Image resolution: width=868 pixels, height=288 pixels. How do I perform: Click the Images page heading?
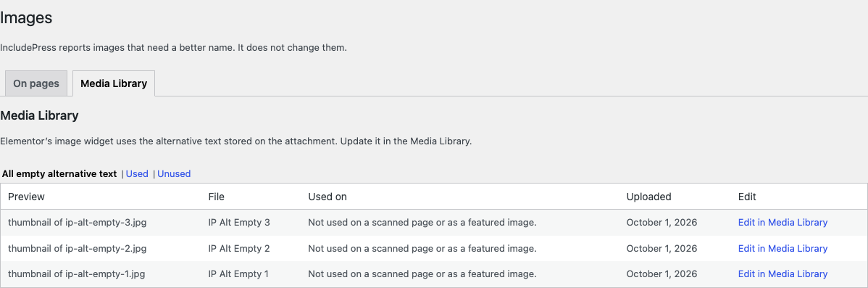click(26, 17)
